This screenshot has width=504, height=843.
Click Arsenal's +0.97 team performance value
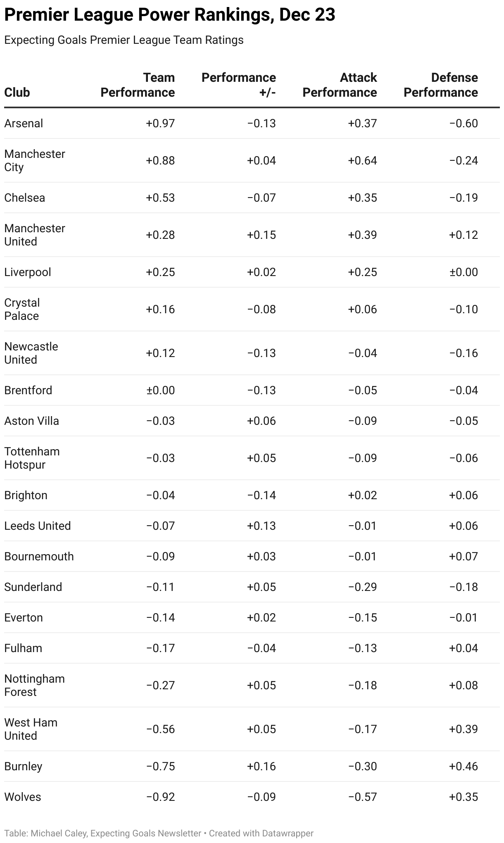pos(160,124)
